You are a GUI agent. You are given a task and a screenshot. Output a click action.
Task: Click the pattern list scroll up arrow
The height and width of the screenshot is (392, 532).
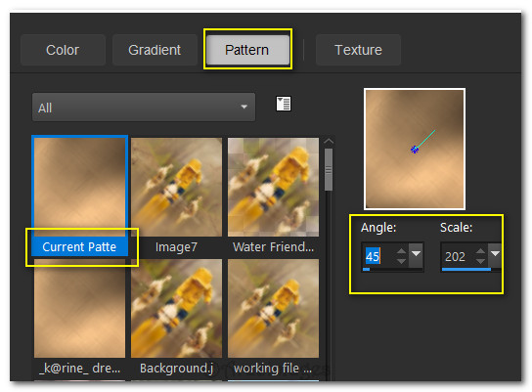pos(329,142)
